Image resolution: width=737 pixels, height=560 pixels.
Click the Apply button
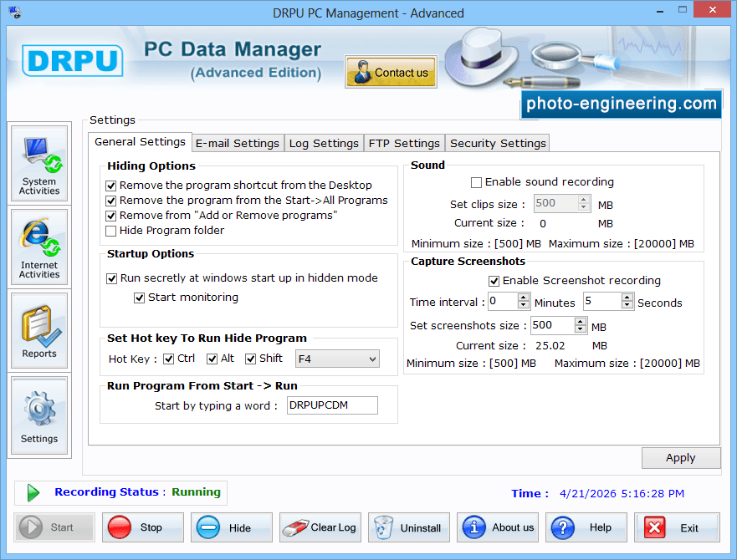coord(681,458)
